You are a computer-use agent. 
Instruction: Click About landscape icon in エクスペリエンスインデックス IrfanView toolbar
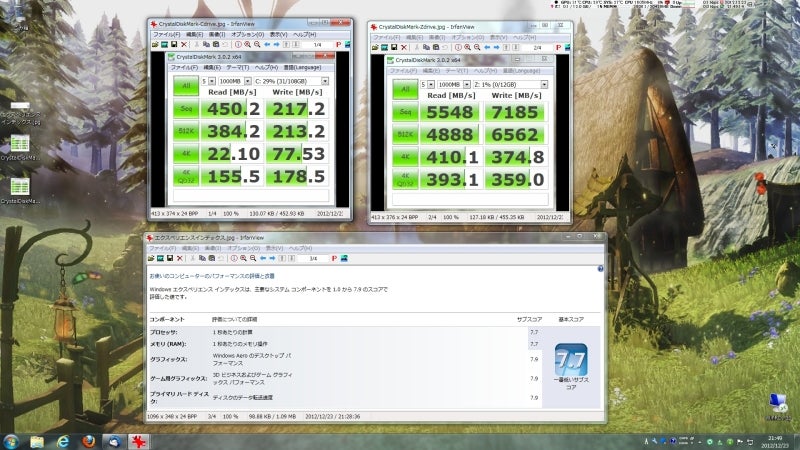click(x=344, y=259)
